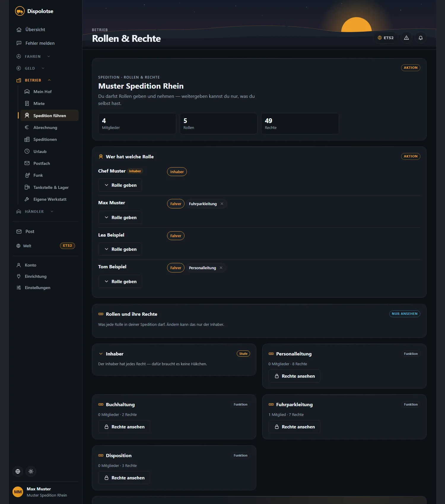Click the Miete receipt icon

[27, 103]
